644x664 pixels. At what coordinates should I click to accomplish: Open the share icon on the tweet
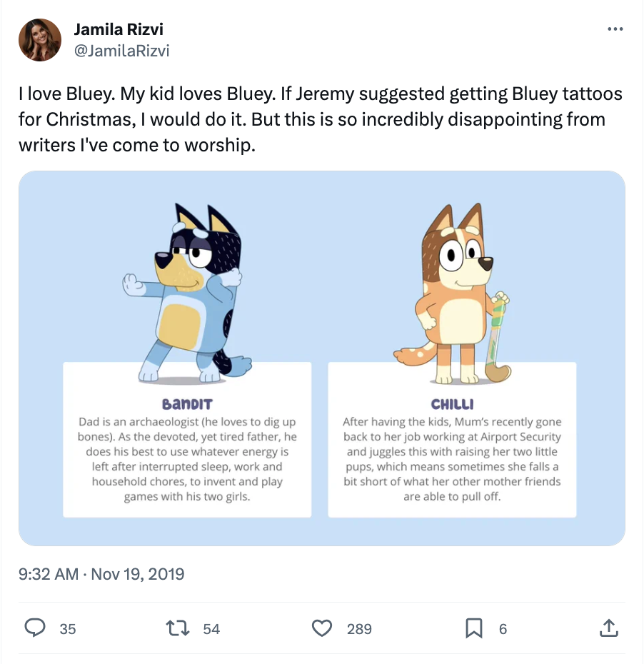point(609,628)
